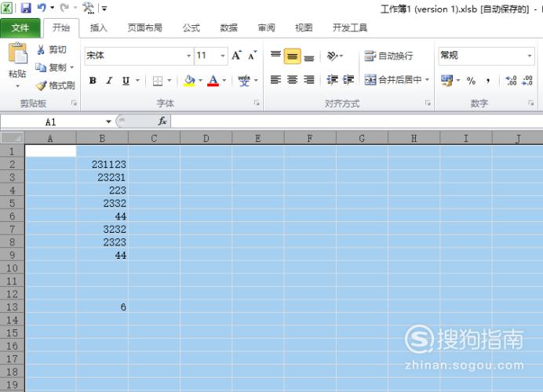Toggle Bold formatting

click(93, 81)
